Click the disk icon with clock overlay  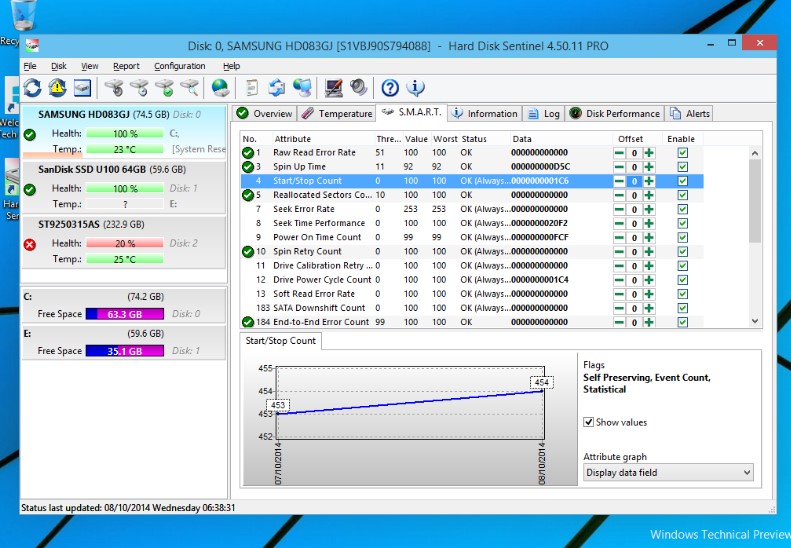click(140, 88)
